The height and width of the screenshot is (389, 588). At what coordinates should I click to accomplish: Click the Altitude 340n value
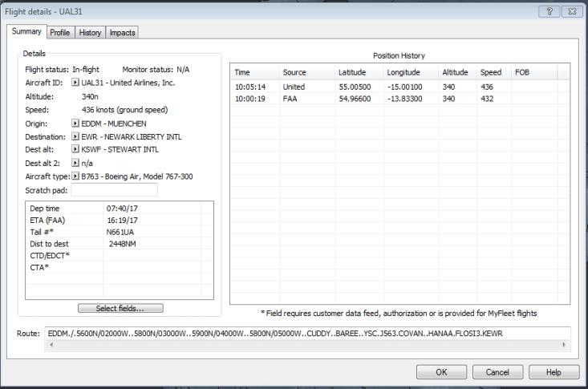point(90,96)
